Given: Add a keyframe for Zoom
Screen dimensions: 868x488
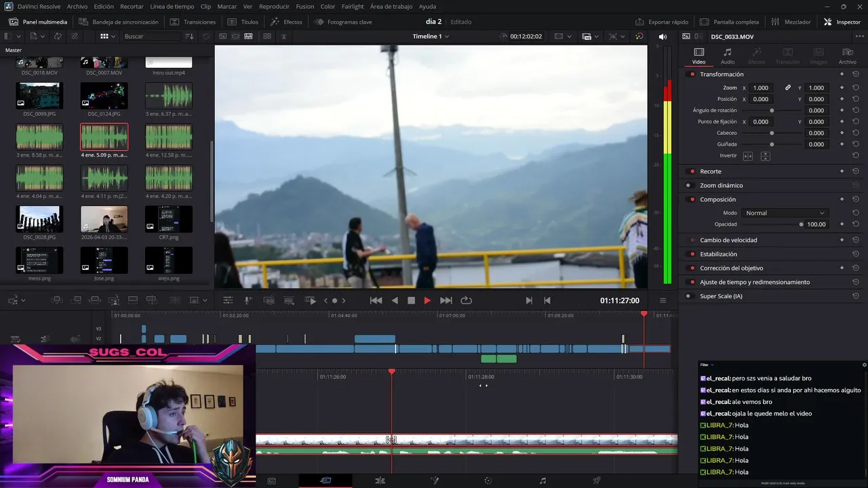Looking at the screenshot, I should (842, 87).
